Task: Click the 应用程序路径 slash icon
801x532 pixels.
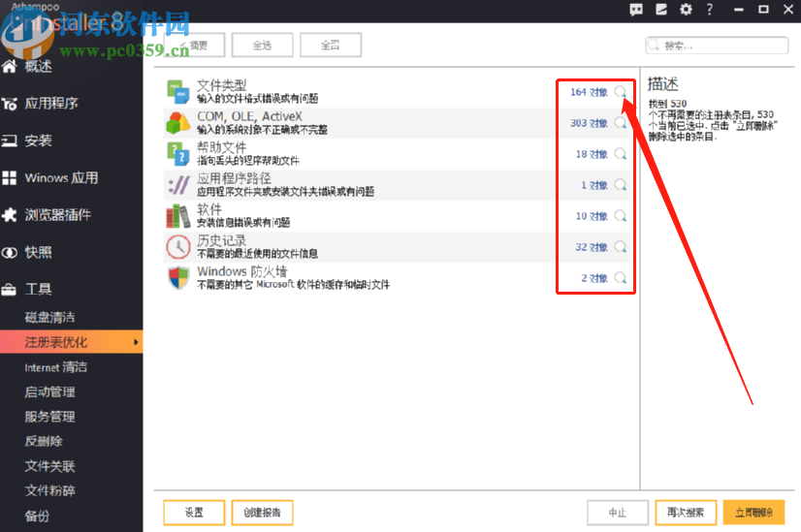Action: point(178,185)
